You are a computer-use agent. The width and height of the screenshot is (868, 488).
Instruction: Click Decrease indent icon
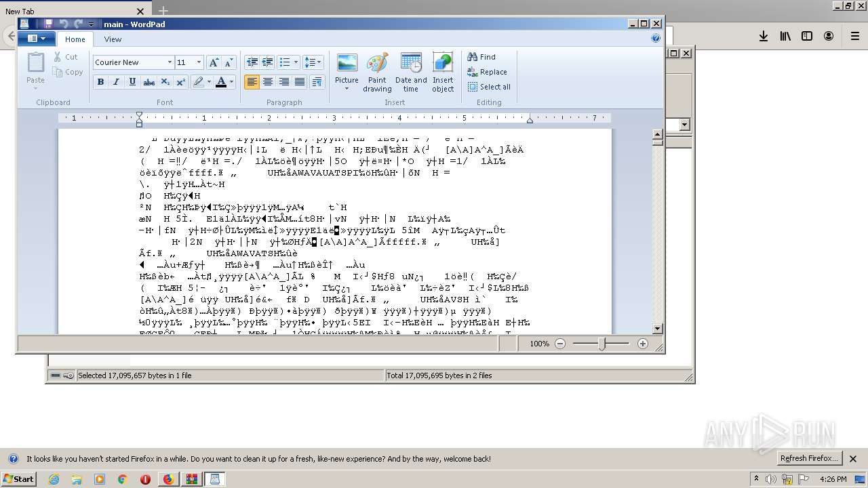coord(252,62)
